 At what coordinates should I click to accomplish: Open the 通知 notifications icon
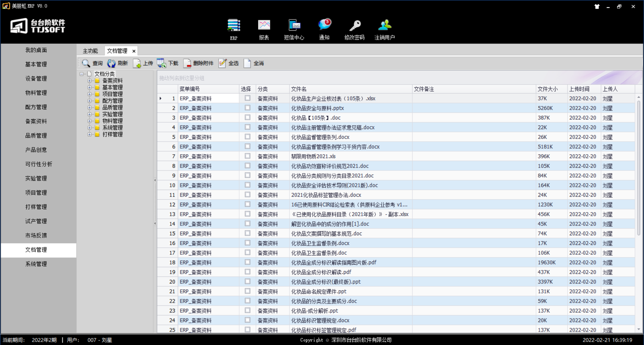tap(324, 26)
